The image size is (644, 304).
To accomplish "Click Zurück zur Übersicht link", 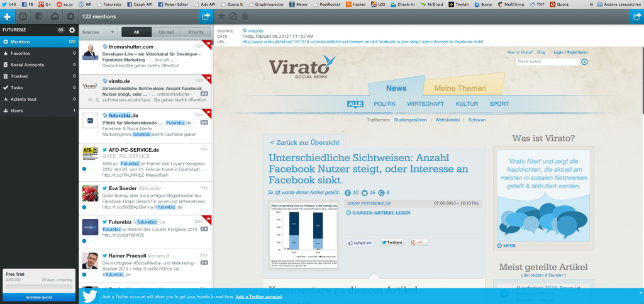I will click(304, 142).
